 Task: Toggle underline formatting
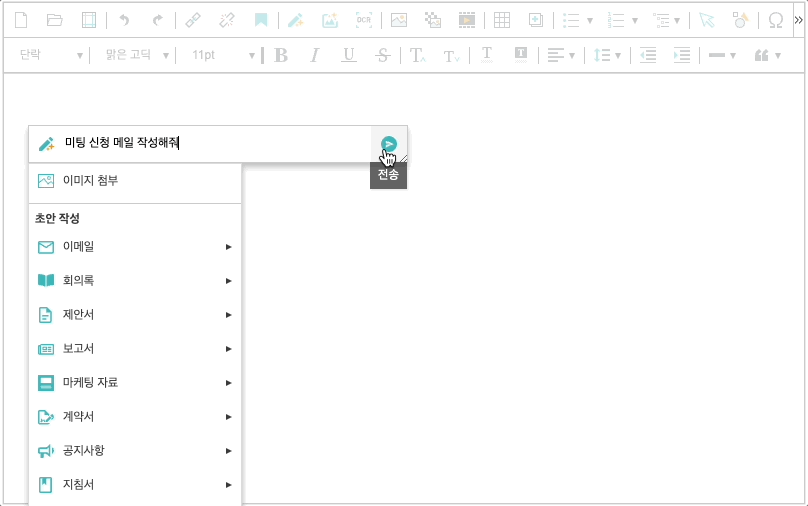(x=348, y=55)
